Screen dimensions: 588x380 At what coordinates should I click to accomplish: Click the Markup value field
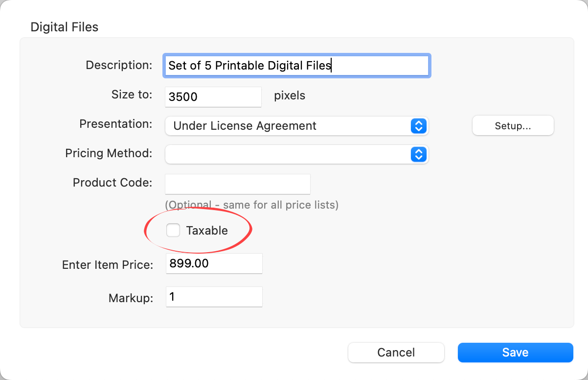click(214, 297)
